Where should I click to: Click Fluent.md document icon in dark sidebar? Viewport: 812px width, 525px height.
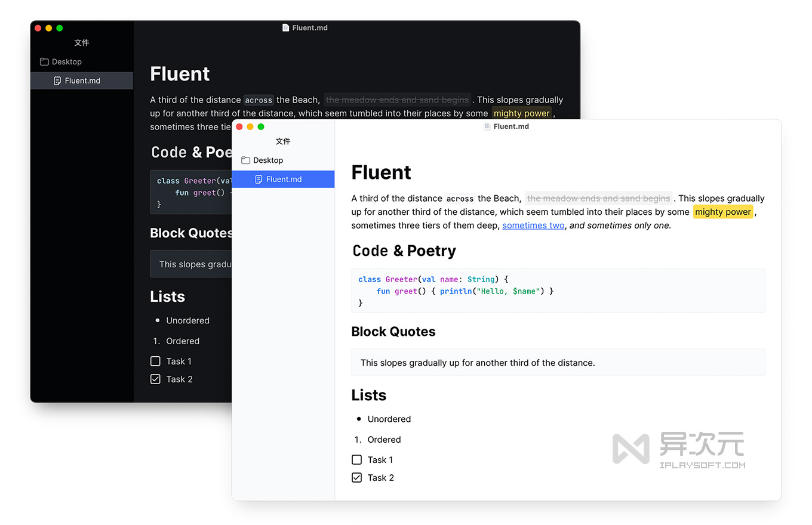click(x=57, y=81)
